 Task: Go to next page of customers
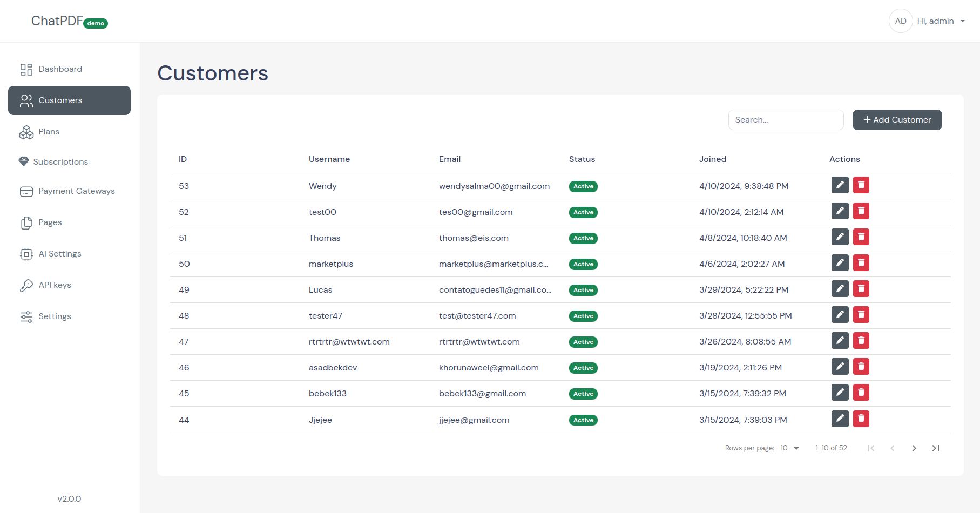tap(914, 448)
